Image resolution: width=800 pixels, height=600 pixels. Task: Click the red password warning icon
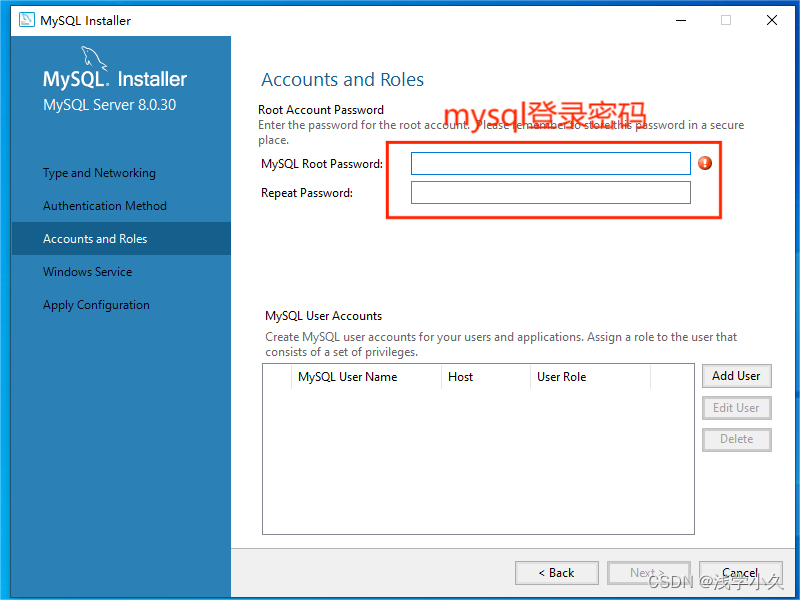coord(705,163)
